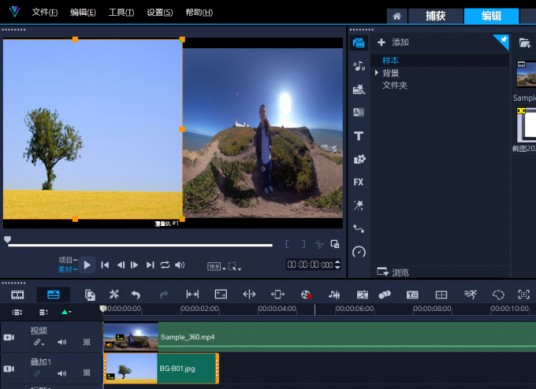This screenshot has height=389, width=536.
Task: Open the green triangle add-track dropdown
Action: [66, 312]
